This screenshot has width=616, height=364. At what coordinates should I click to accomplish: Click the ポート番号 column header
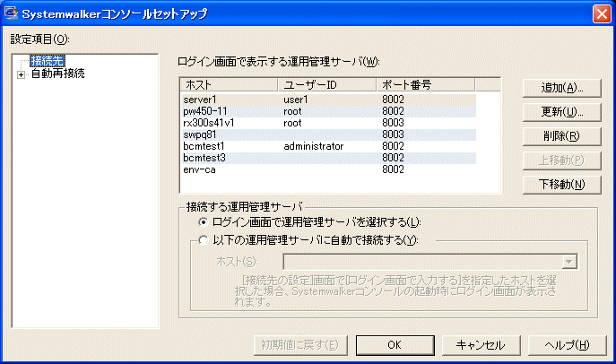pyautogui.click(x=426, y=84)
